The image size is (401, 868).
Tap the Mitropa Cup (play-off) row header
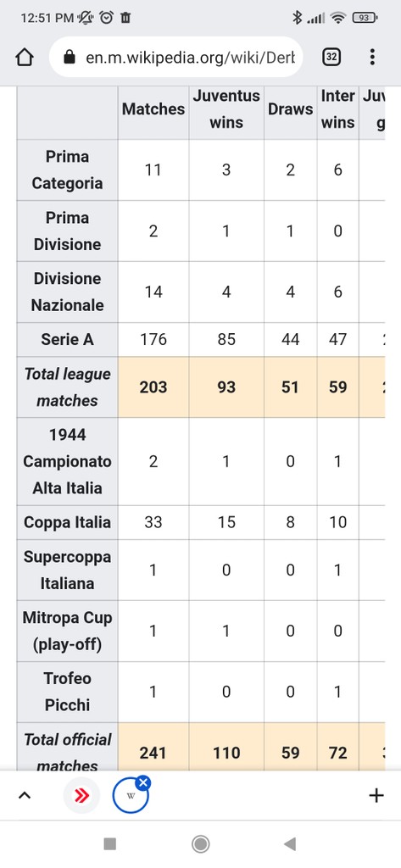pyautogui.click(x=67, y=631)
